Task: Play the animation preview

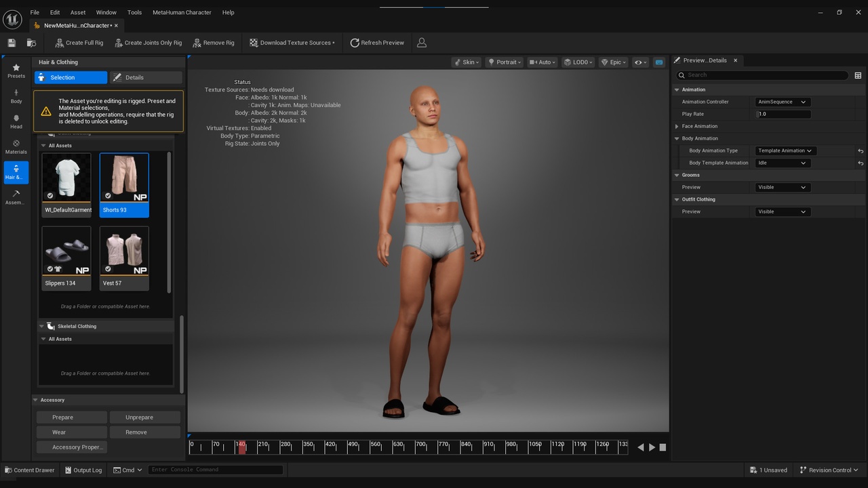Action: [652, 447]
